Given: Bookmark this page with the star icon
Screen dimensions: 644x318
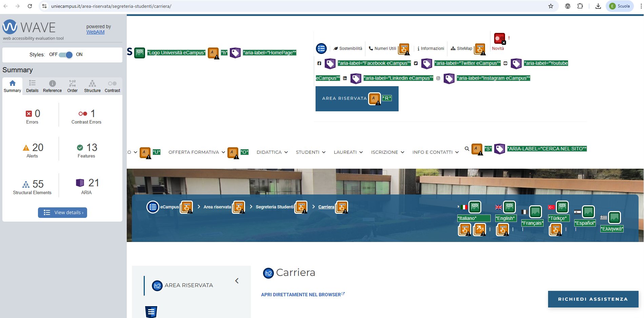Looking at the screenshot, I should (x=551, y=6).
